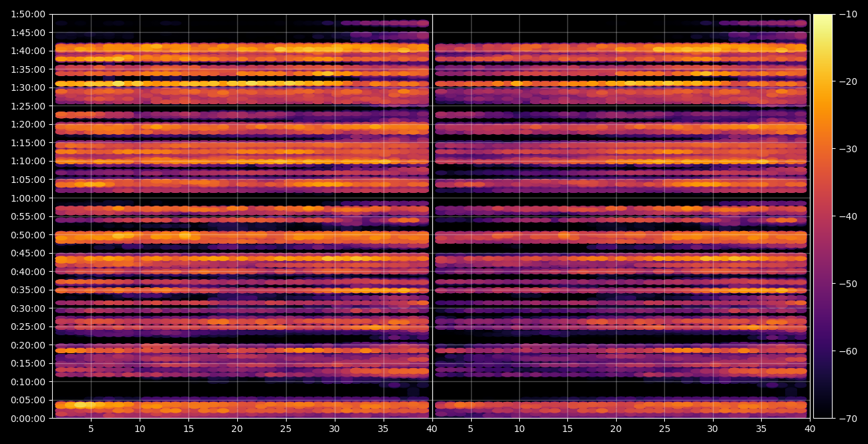
Task: Click the 1:40:00 y-axis tick label
Action: 28,51
